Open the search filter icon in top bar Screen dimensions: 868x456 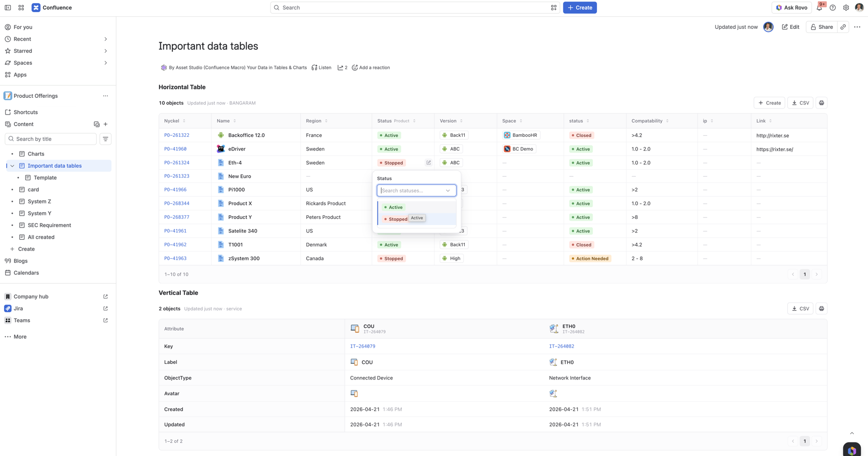tap(554, 8)
